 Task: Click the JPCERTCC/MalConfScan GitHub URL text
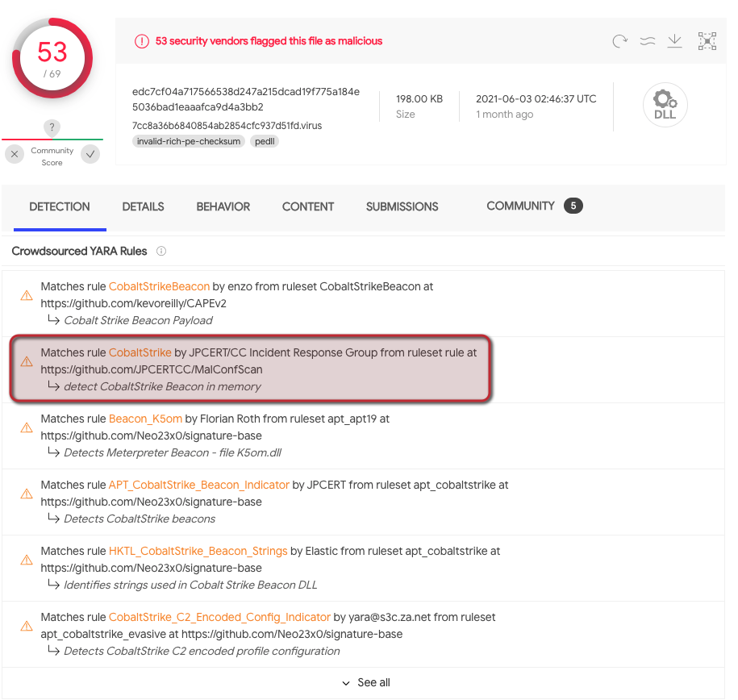coord(152,369)
